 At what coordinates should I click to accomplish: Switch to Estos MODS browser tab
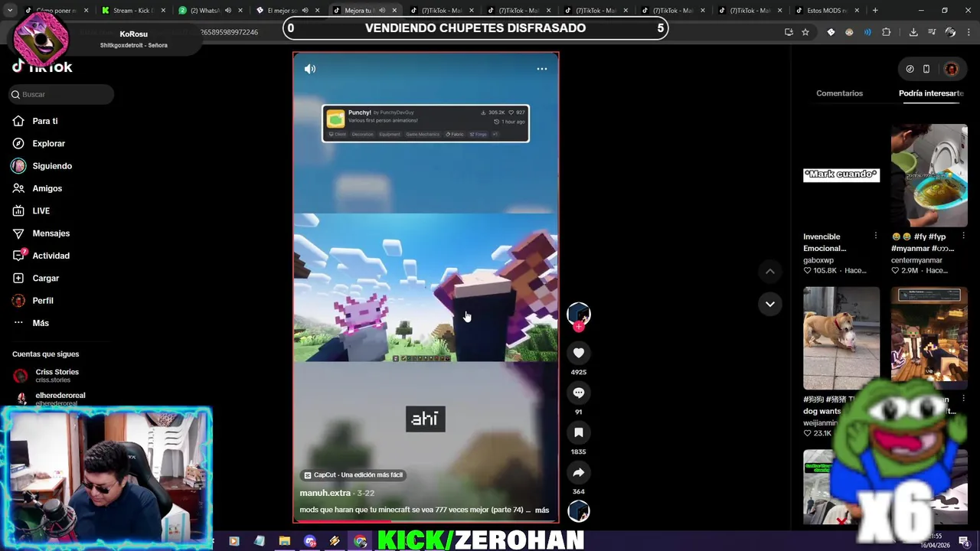point(827,11)
